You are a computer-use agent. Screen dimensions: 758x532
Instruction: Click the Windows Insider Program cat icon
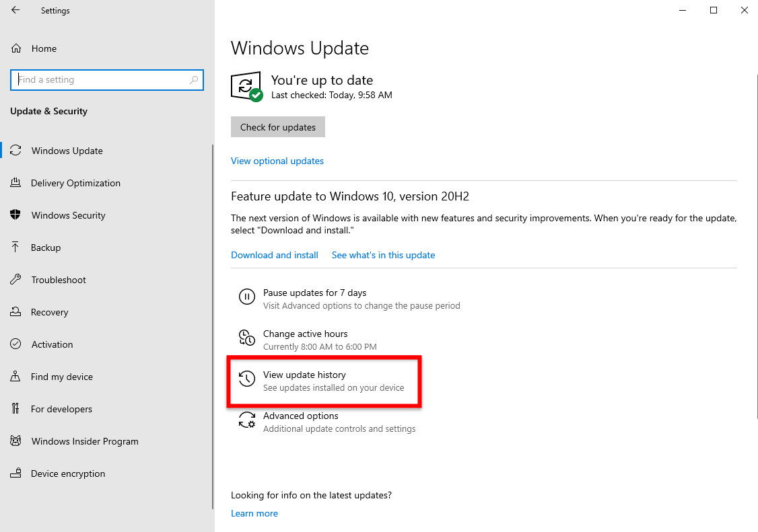click(15, 441)
